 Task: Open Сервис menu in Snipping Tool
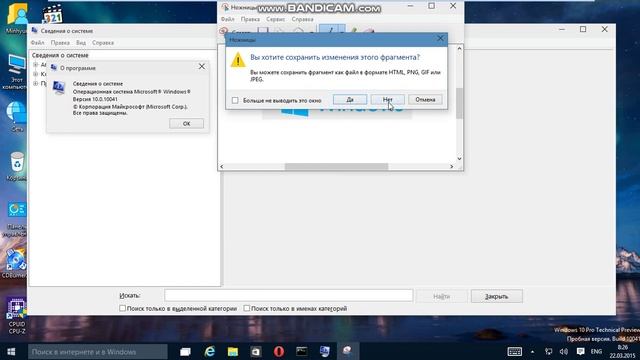click(x=276, y=19)
